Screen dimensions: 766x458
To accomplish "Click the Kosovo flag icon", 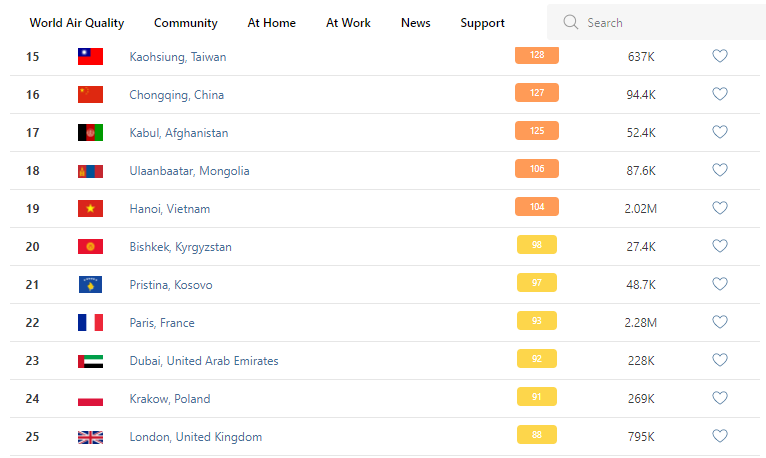I will coord(90,285).
